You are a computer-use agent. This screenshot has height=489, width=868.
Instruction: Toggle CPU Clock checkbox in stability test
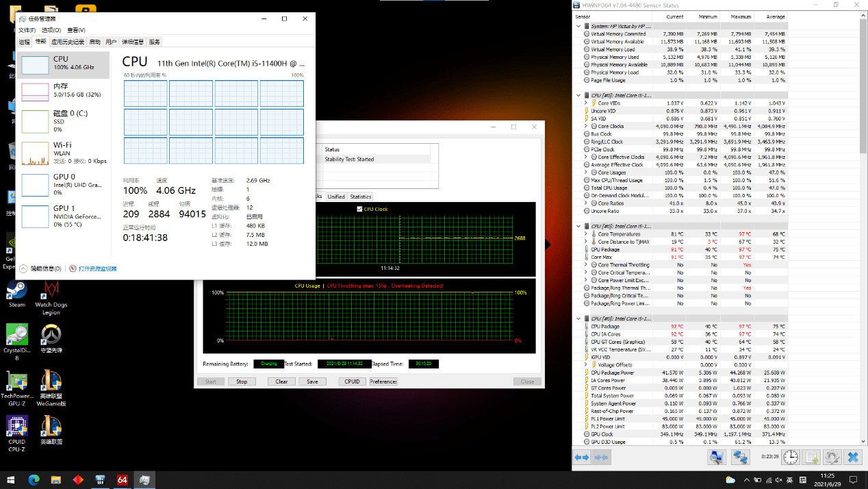click(359, 209)
